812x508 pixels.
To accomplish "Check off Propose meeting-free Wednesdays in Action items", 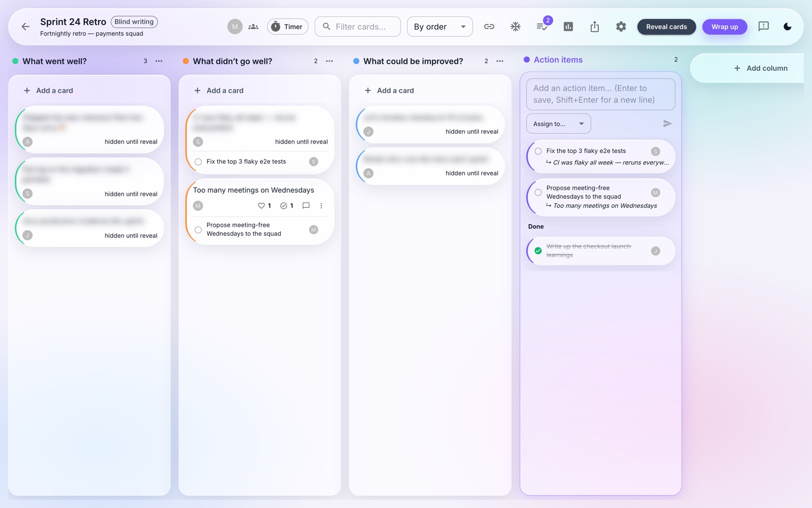I will click(538, 193).
